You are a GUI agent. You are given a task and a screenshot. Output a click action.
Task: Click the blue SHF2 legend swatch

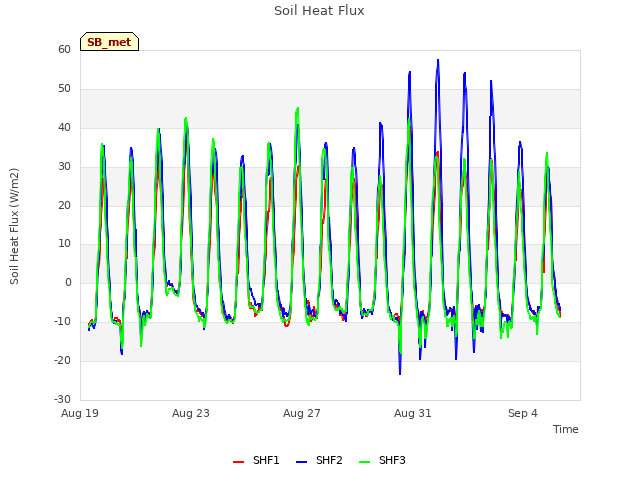301,462
